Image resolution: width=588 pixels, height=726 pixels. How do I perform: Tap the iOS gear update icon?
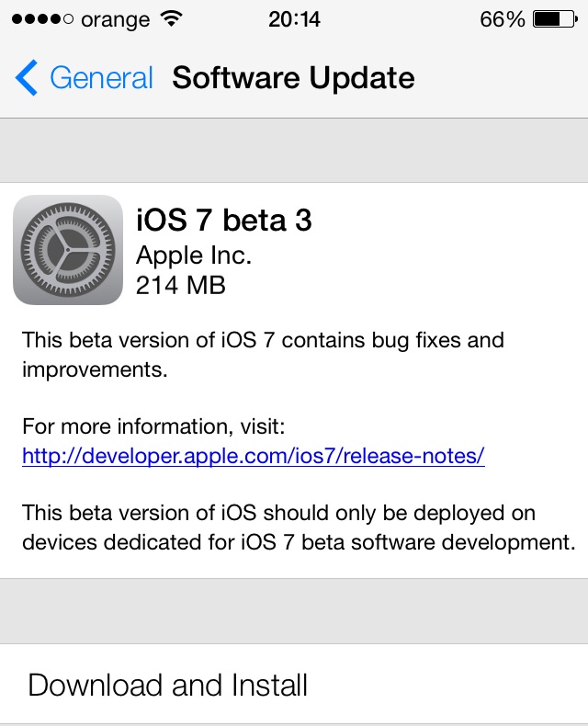point(68,249)
